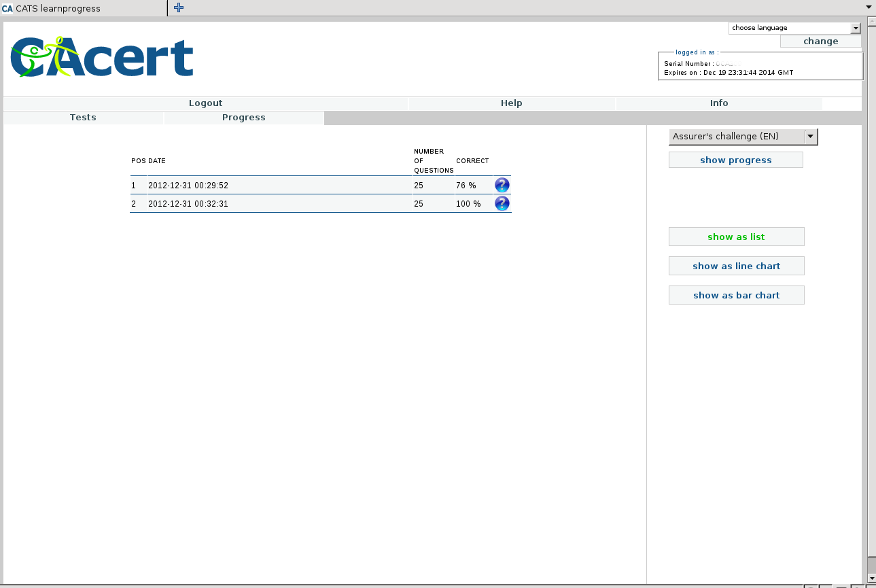Select the Progress tab

click(x=243, y=118)
